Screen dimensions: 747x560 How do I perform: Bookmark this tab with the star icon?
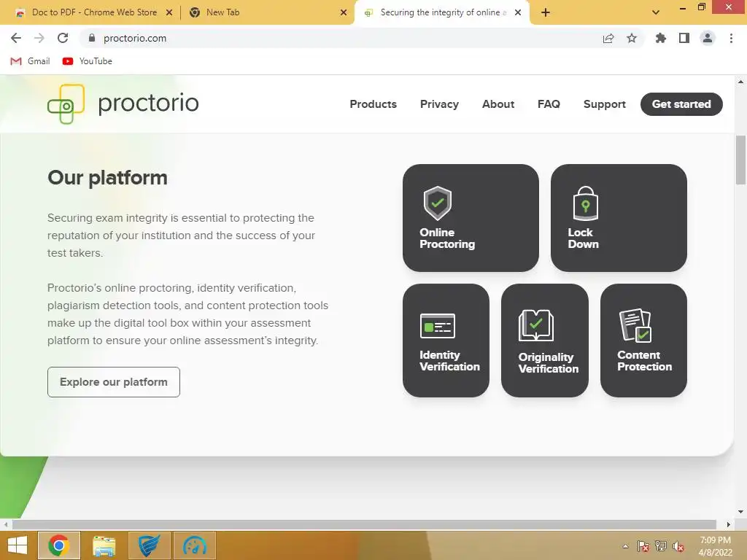click(632, 38)
